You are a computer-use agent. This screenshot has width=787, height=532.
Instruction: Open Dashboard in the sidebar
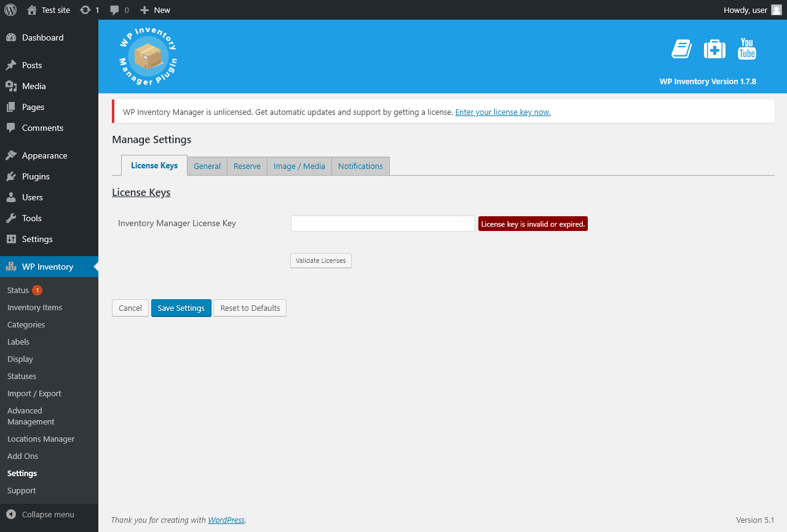click(x=49, y=37)
